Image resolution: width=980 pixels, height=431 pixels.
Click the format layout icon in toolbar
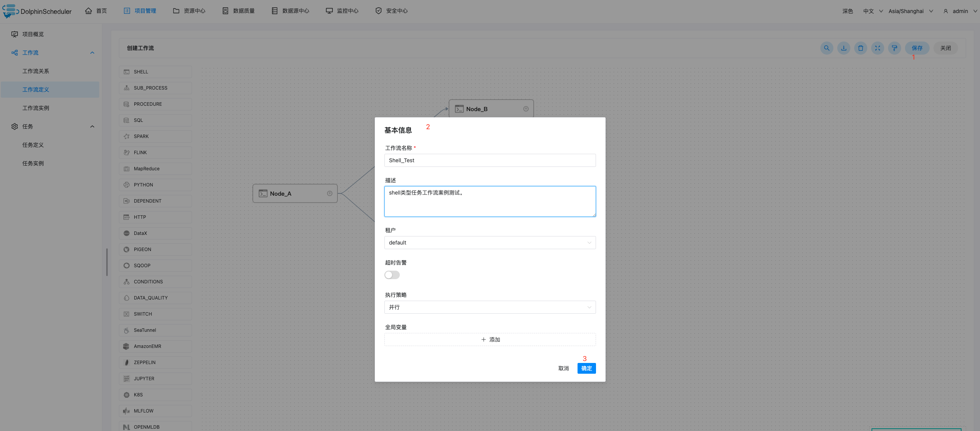894,48
